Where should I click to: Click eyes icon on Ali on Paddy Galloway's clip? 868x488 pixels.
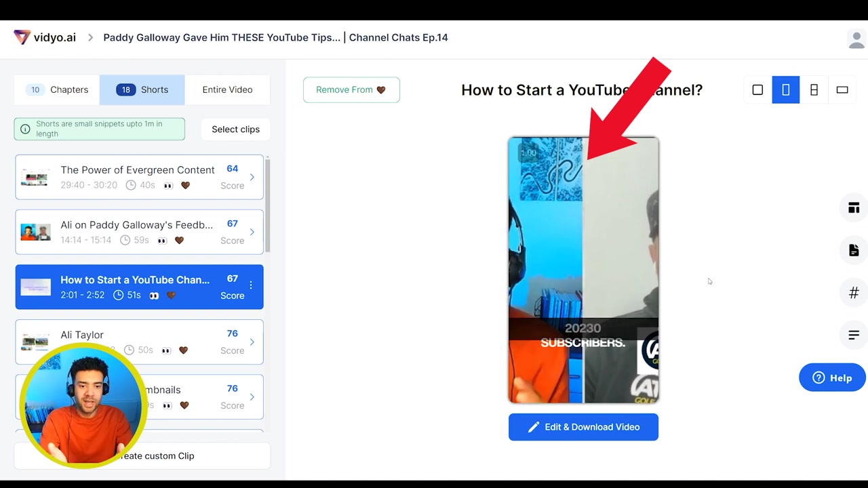[x=162, y=241]
